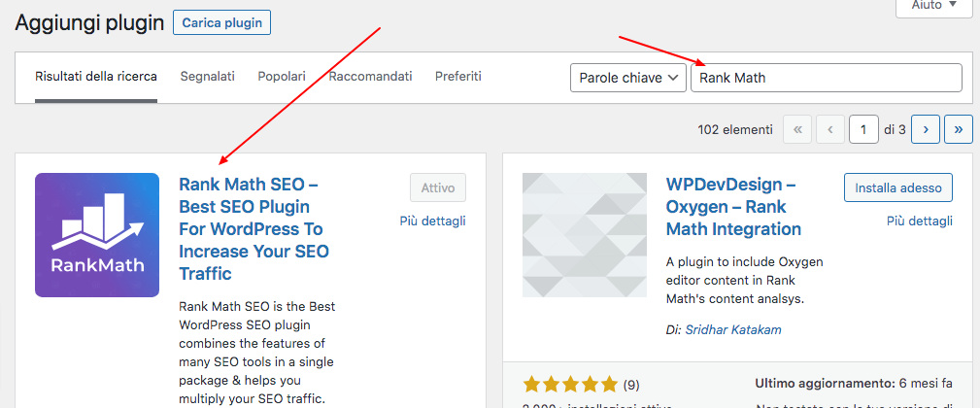Click the current page number field

863,130
